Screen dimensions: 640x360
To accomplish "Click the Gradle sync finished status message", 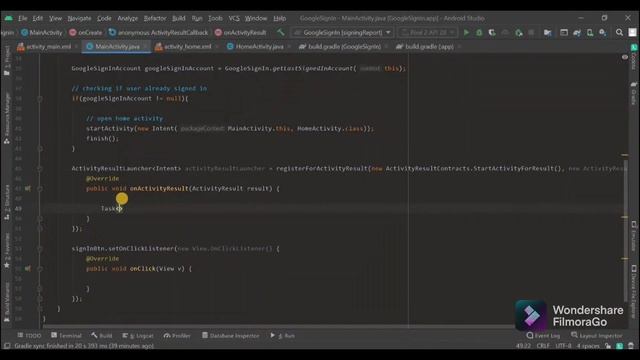I will pos(84,346).
